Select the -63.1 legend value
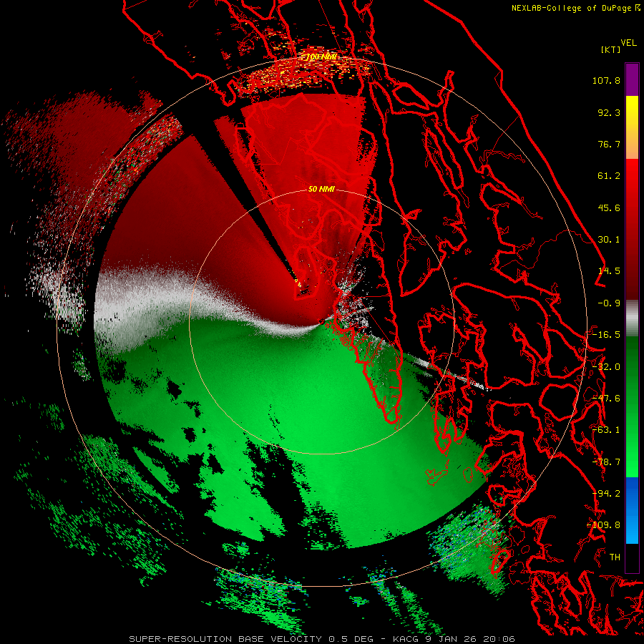Screen dimensions: 644x644 (x=606, y=430)
